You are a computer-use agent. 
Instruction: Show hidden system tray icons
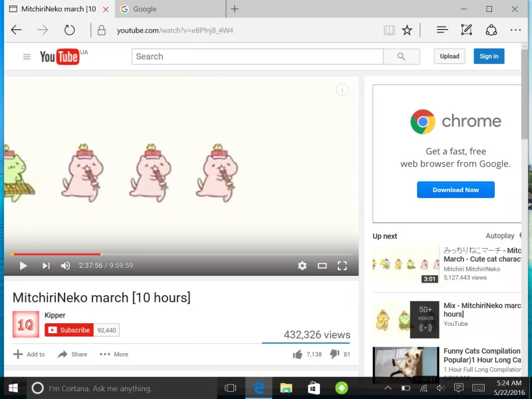pos(388,388)
